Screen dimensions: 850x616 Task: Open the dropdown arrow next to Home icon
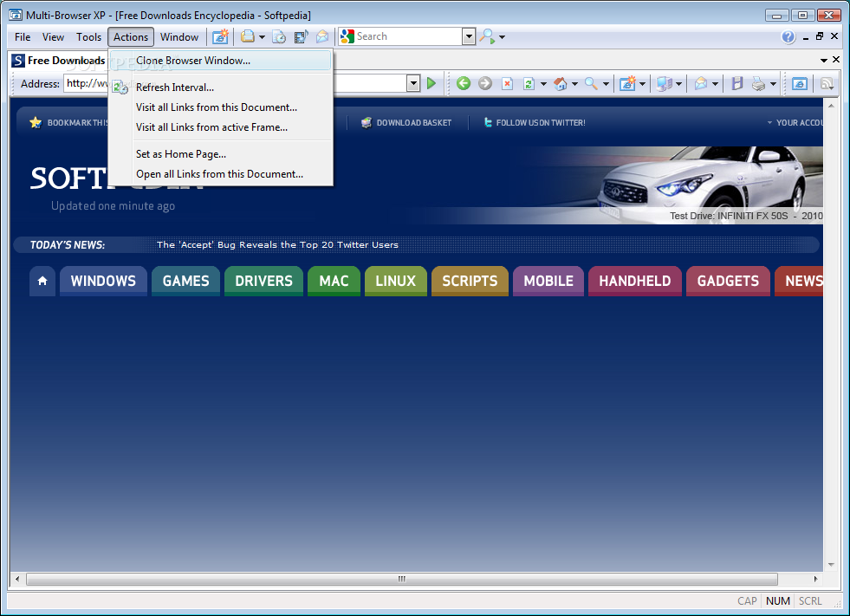click(x=574, y=83)
